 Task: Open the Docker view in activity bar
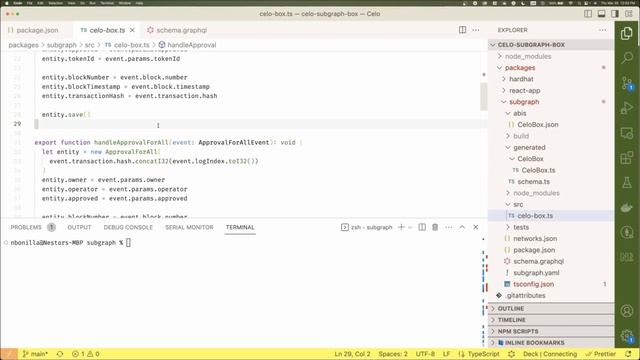point(627,207)
